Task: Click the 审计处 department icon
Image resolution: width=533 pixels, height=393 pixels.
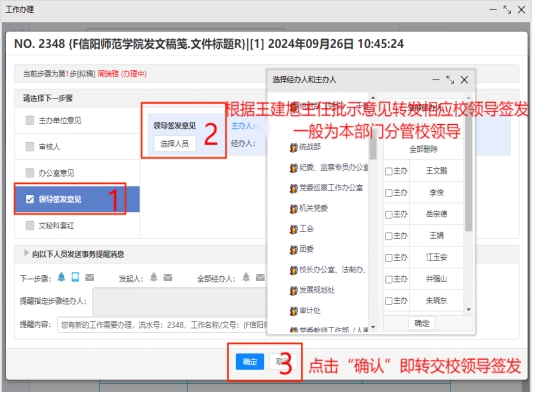Action: (x=293, y=311)
